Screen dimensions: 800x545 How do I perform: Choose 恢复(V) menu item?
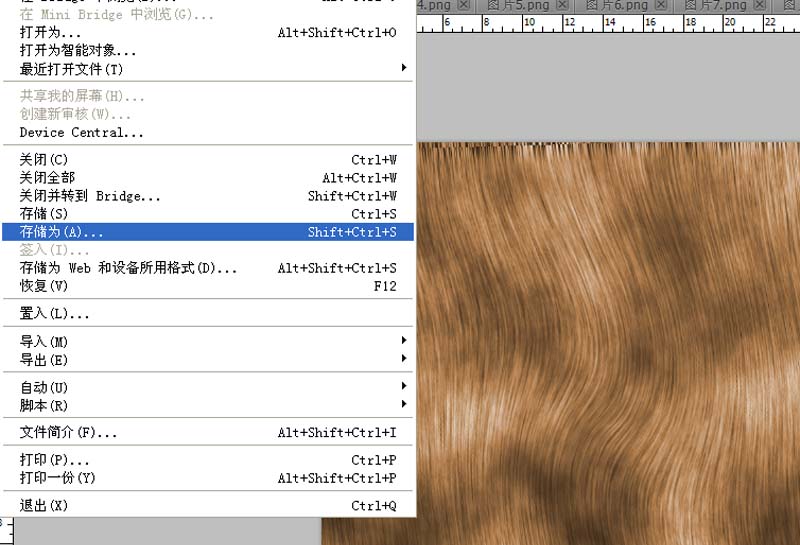tap(208, 286)
